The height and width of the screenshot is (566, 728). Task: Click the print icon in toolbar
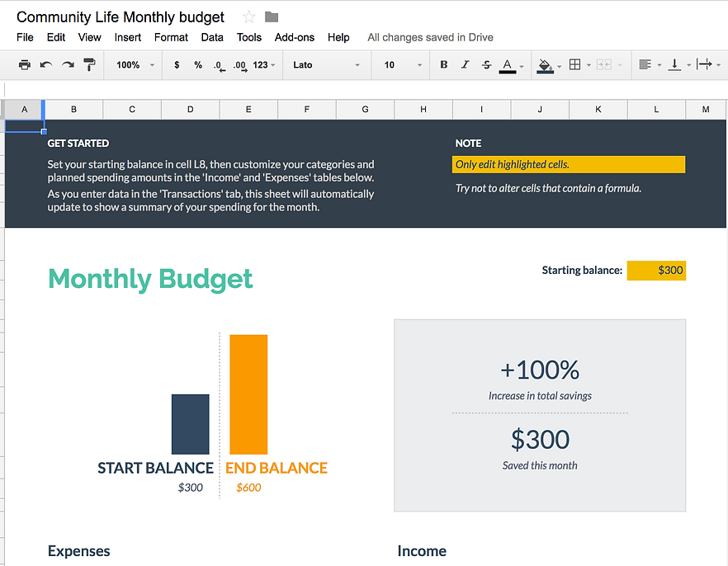pyautogui.click(x=25, y=65)
